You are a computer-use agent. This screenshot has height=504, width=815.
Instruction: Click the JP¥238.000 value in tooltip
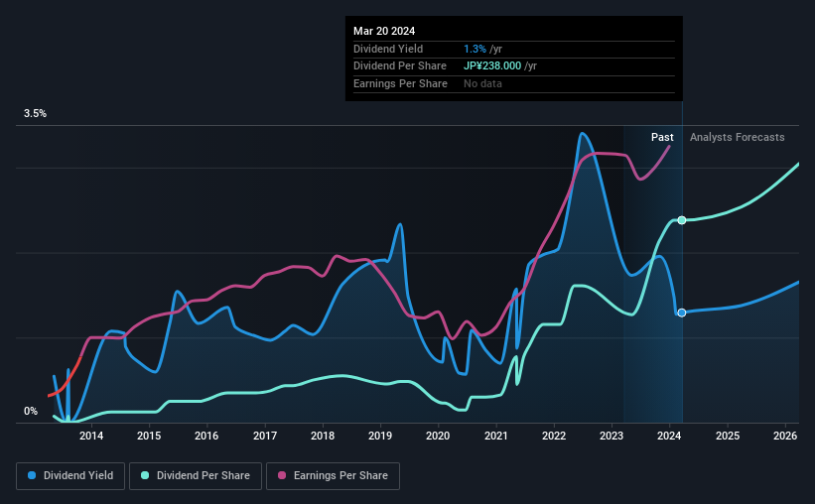point(492,66)
